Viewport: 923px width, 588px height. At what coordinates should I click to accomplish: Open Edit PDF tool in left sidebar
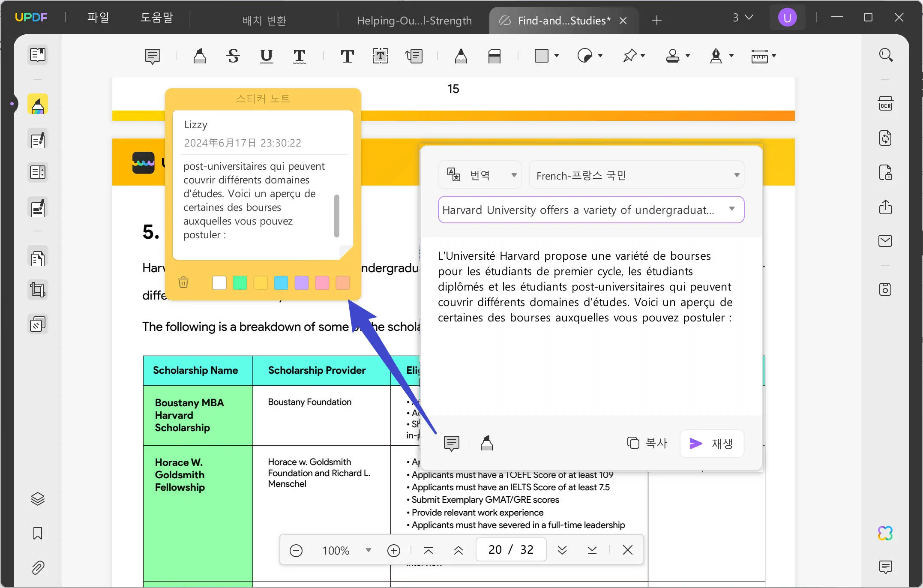tap(38, 139)
